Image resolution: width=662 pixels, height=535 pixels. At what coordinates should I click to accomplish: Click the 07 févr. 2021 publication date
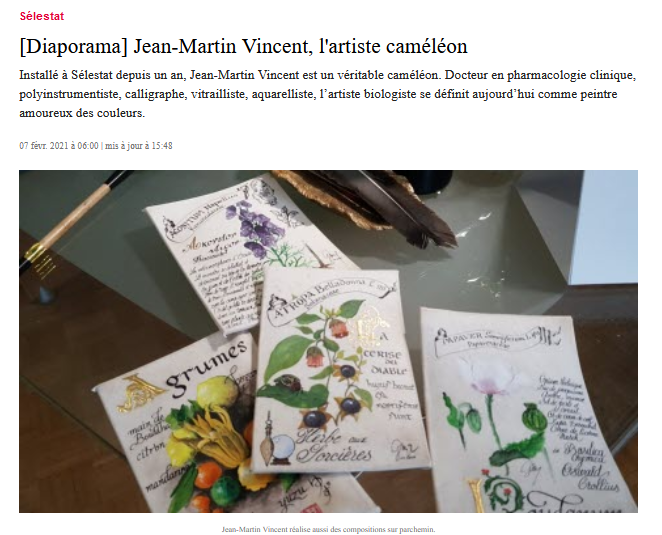pos(59,146)
